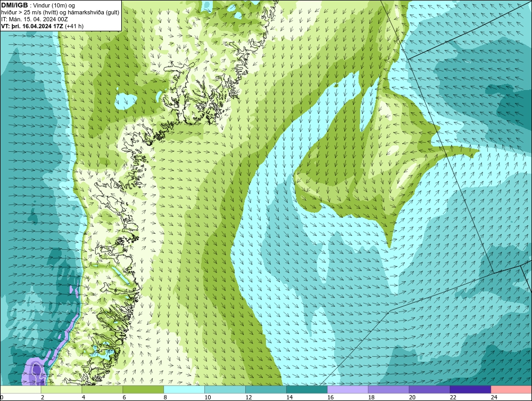Click the 14–16 m/s dark teal legend swatch
The image size is (532, 401).
point(307,389)
